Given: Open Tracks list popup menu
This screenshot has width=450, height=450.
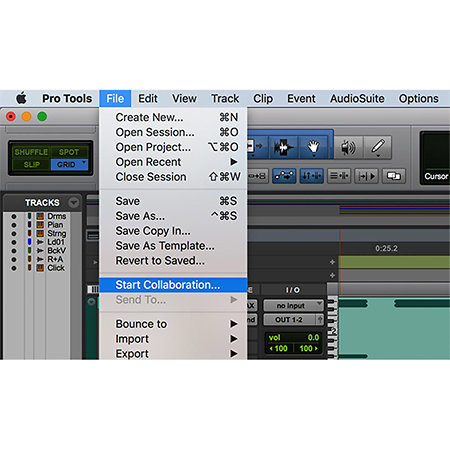Looking at the screenshot, I should coord(74,202).
